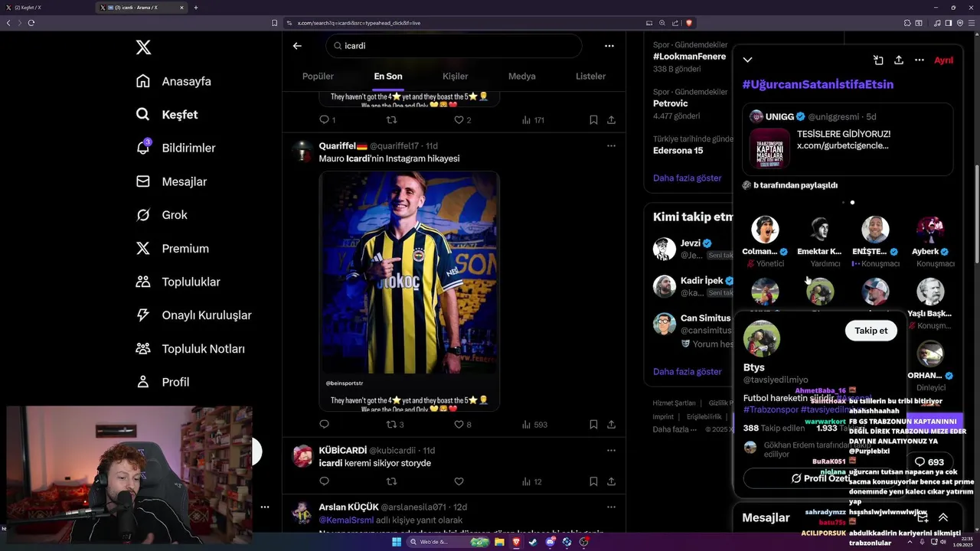The width and height of the screenshot is (980, 551).
Task: Click the icardi search field
Action: 454,46
